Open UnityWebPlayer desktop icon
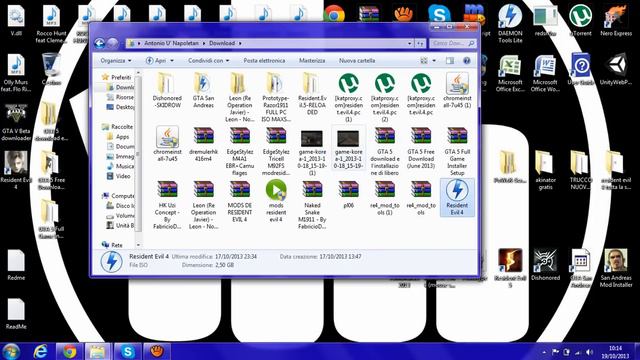 click(x=616, y=69)
